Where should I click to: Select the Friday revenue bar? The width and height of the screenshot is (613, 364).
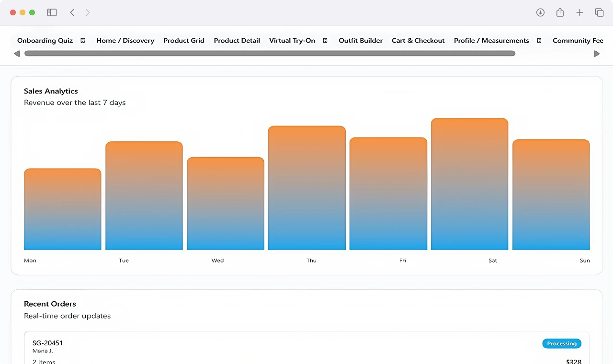pos(388,193)
